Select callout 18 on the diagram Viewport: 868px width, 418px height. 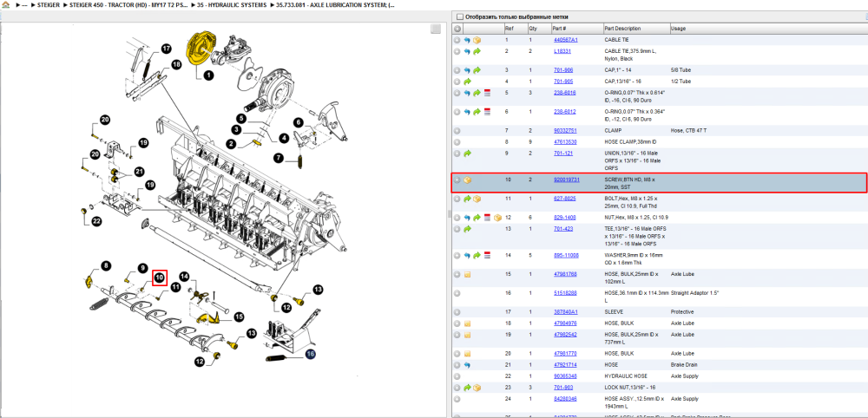point(176,65)
